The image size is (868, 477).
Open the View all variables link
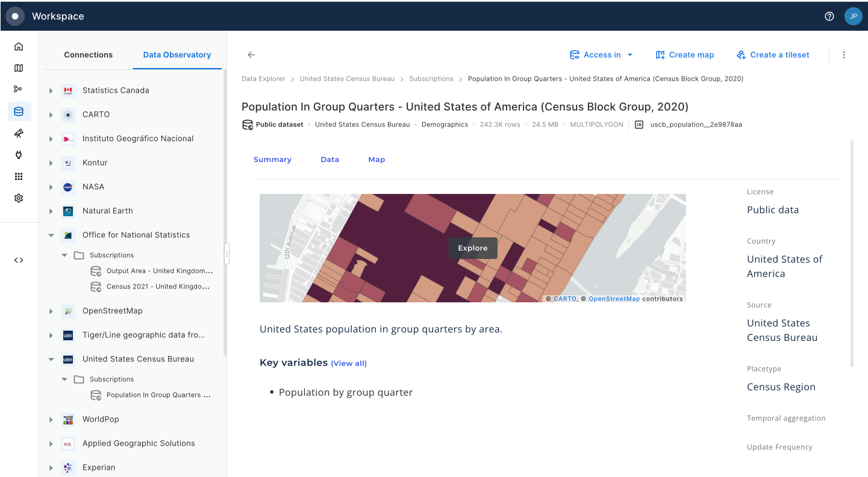(349, 363)
